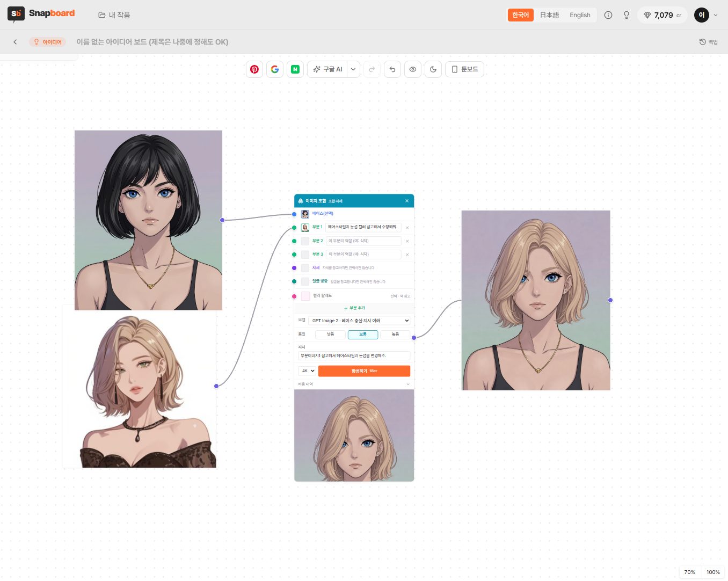Click the 합성하기 generate button
Image resolution: width=728 pixels, height=581 pixels.
[x=364, y=371]
